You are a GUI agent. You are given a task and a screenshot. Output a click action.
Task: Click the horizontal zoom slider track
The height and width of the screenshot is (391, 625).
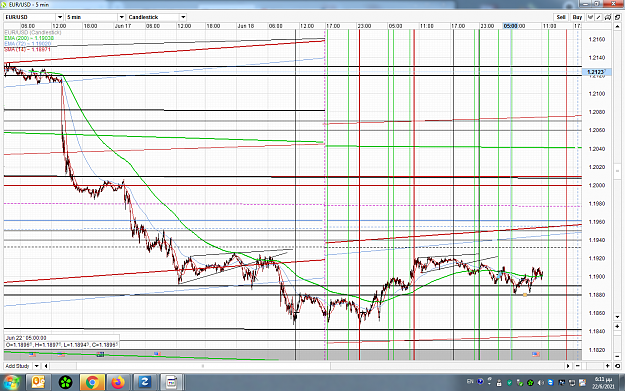[x=592, y=366]
